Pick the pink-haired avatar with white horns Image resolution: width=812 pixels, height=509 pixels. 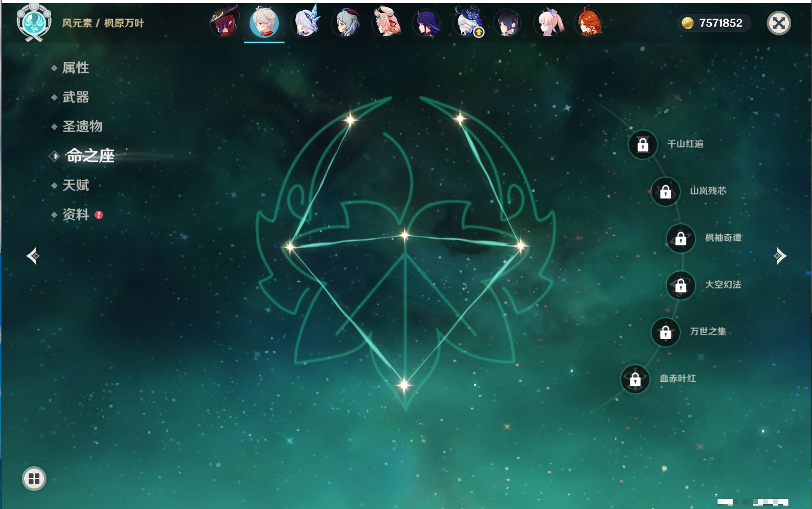pos(387,22)
